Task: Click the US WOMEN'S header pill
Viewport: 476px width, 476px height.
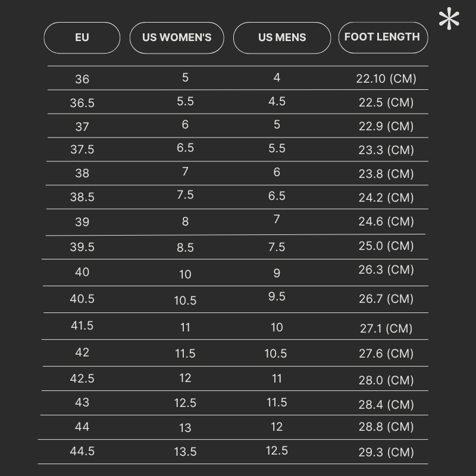Action: 177,37
